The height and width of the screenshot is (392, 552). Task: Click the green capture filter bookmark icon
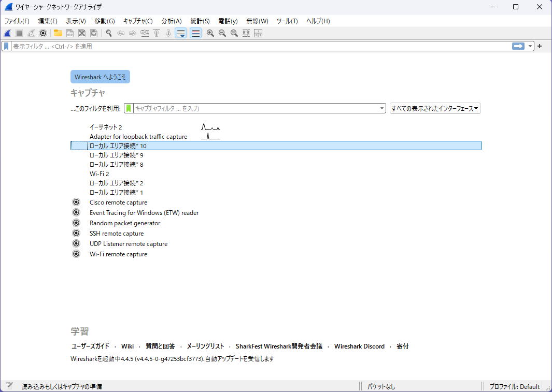(x=129, y=108)
